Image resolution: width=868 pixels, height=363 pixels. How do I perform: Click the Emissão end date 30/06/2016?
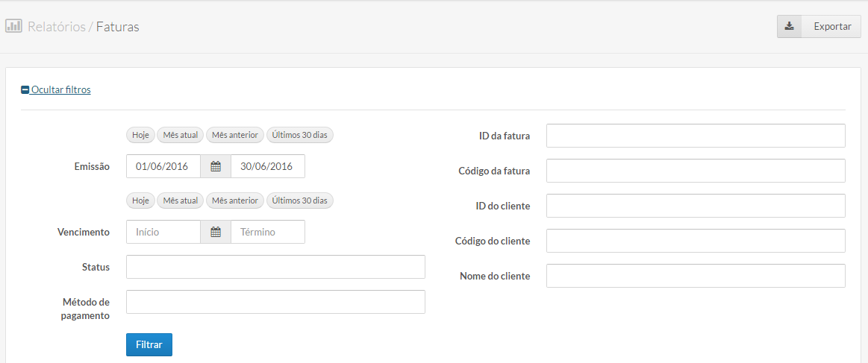267,167
